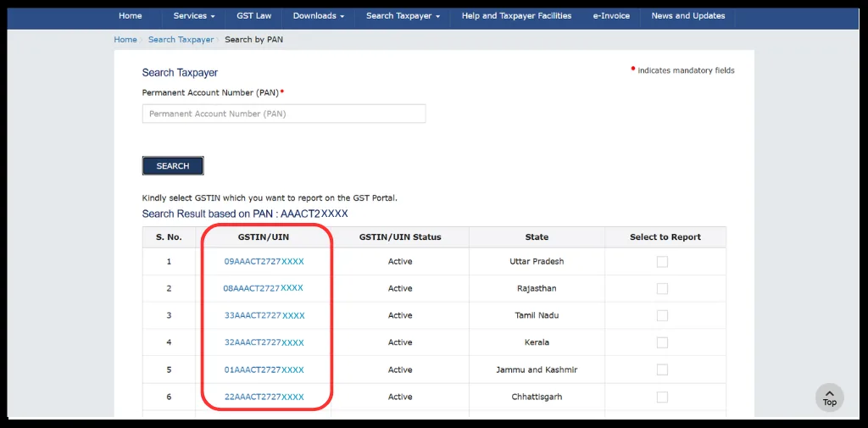Click the SEARCH button
Viewport: 868px width, 428px height.
pos(173,165)
